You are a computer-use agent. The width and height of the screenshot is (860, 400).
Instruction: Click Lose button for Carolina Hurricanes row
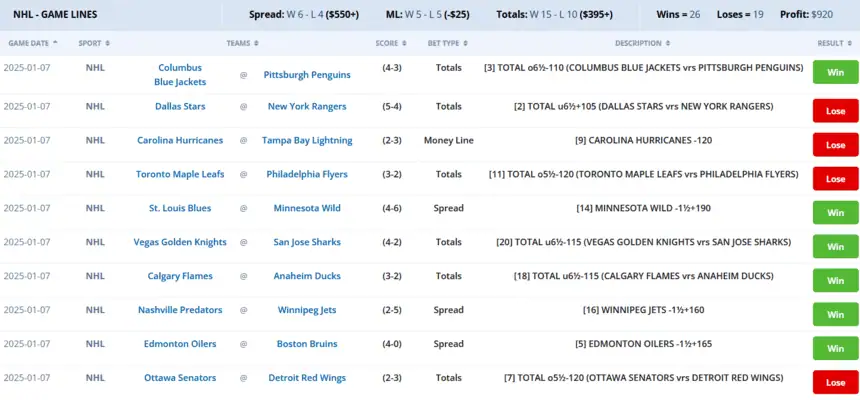pos(835,145)
